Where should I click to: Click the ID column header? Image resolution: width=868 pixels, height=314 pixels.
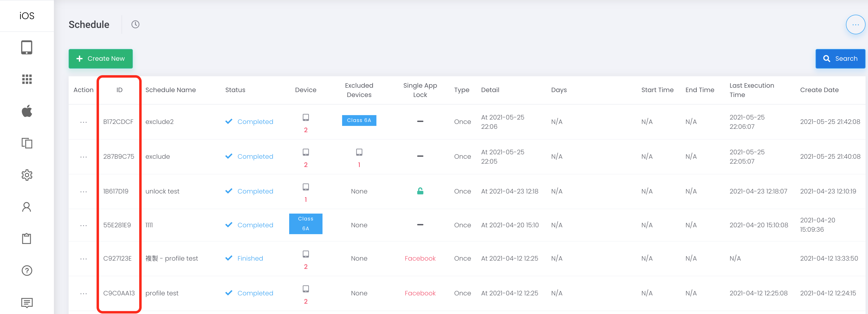[119, 90]
